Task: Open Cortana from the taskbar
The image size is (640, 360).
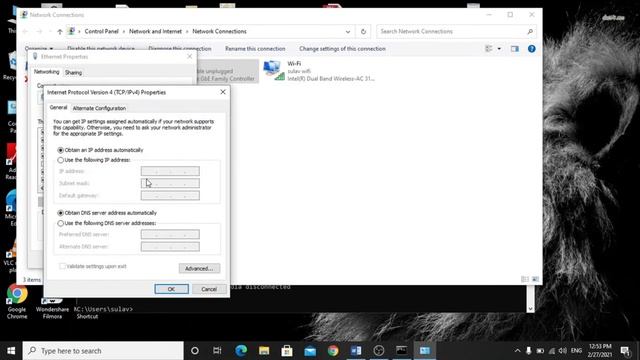Action: click(x=195, y=351)
